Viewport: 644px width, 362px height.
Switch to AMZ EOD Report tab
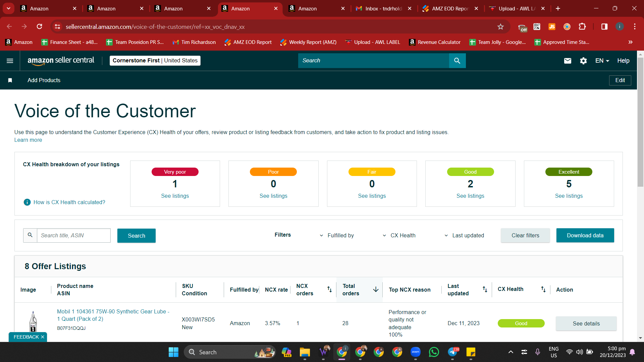[450, 8]
